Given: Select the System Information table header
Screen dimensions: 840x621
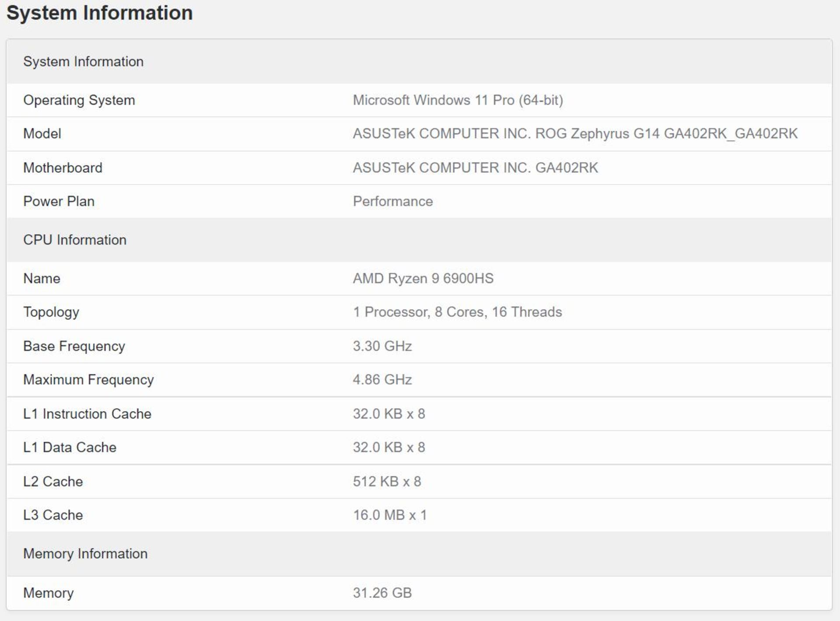Looking at the screenshot, I should (x=83, y=62).
